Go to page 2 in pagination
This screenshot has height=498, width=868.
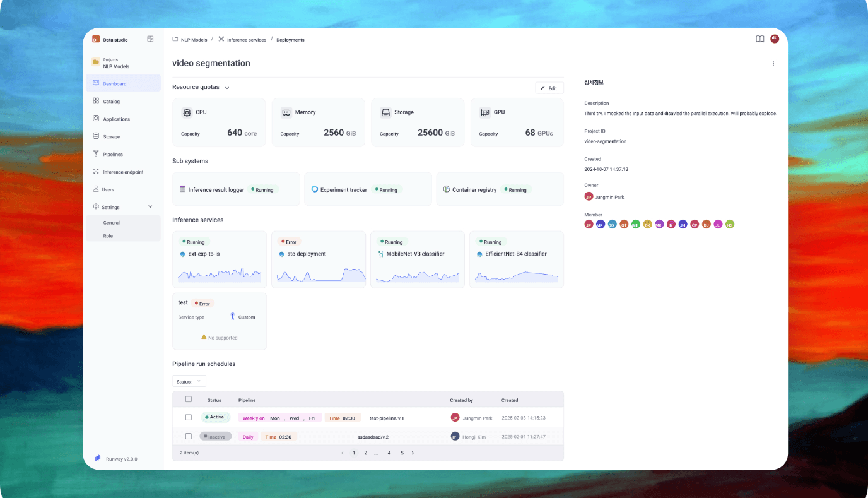pyautogui.click(x=365, y=453)
